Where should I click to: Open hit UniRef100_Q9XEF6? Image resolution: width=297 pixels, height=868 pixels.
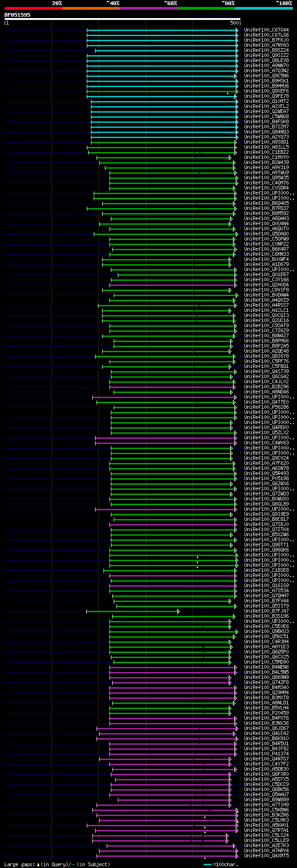coord(266,91)
